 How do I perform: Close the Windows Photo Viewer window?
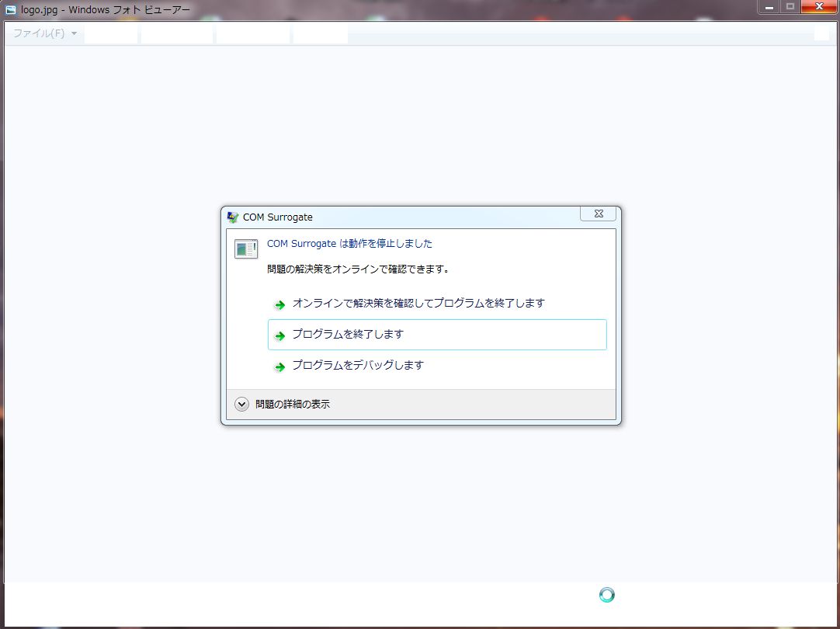click(x=818, y=7)
